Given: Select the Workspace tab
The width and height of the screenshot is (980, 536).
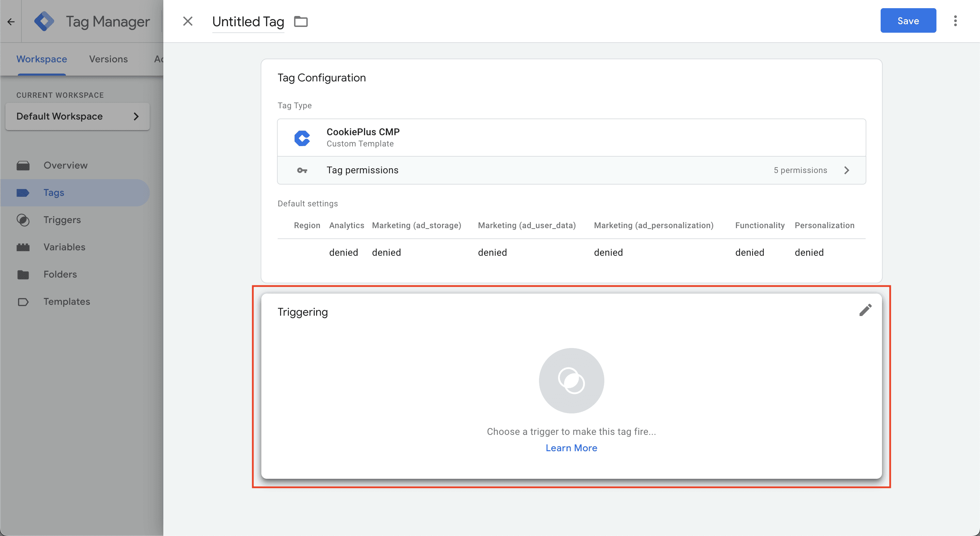Looking at the screenshot, I should point(42,59).
